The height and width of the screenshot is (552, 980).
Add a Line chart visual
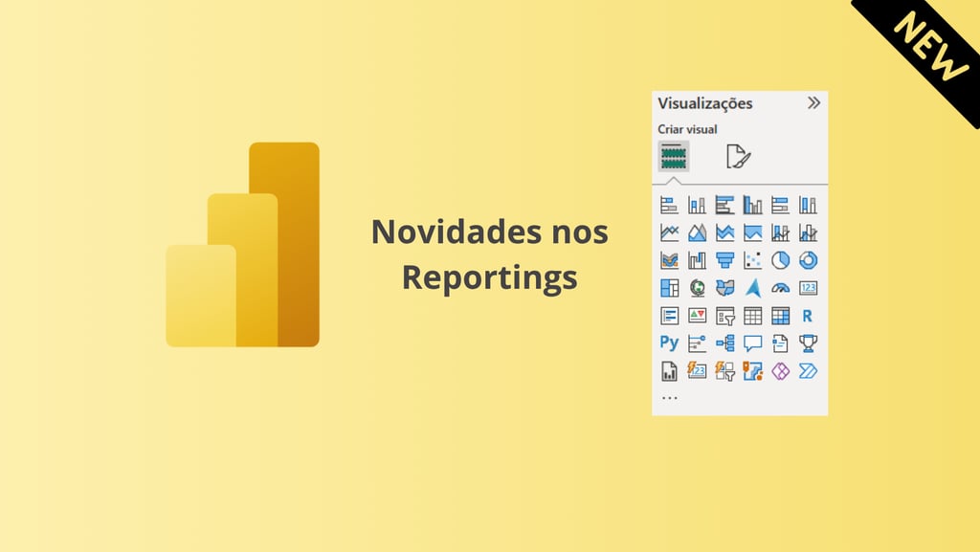click(x=669, y=232)
